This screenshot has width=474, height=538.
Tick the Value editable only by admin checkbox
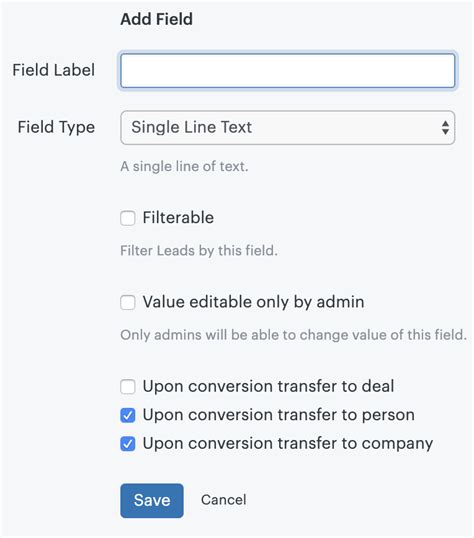click(x=128, y=303)
